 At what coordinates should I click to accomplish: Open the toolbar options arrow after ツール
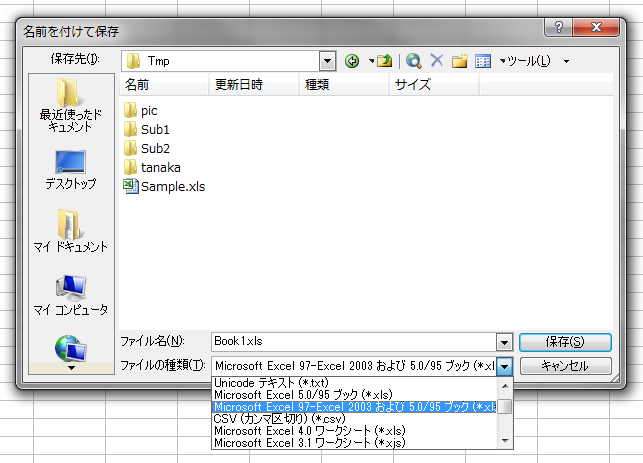click(566, 62)
